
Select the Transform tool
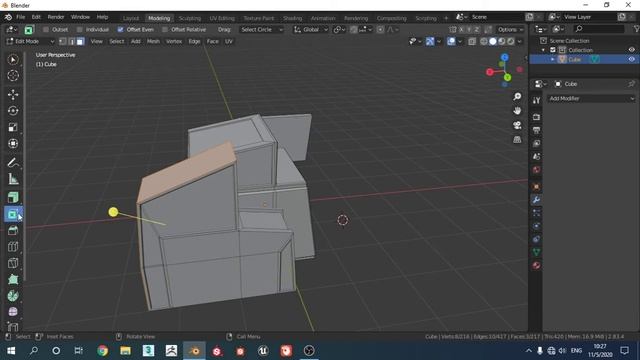[x=13, y=143]
